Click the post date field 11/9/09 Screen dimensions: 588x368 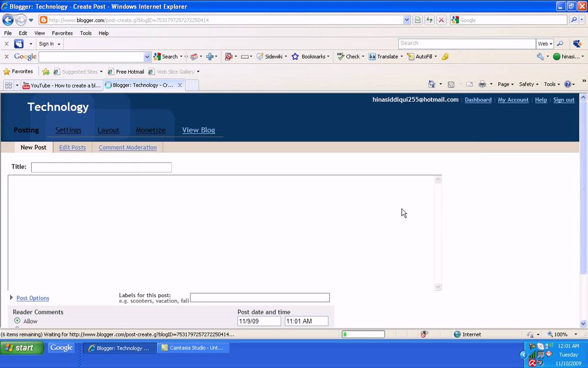coord(259,321)
